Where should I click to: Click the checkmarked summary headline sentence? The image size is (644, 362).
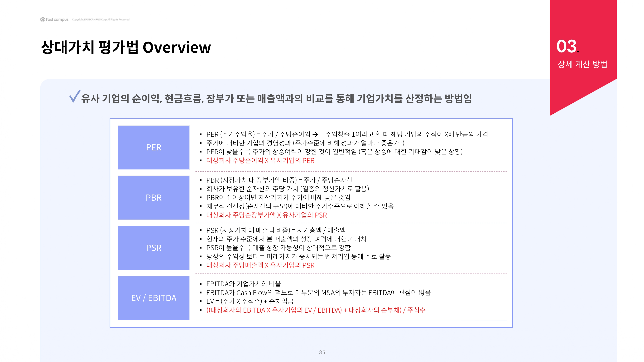coord(276,98)
